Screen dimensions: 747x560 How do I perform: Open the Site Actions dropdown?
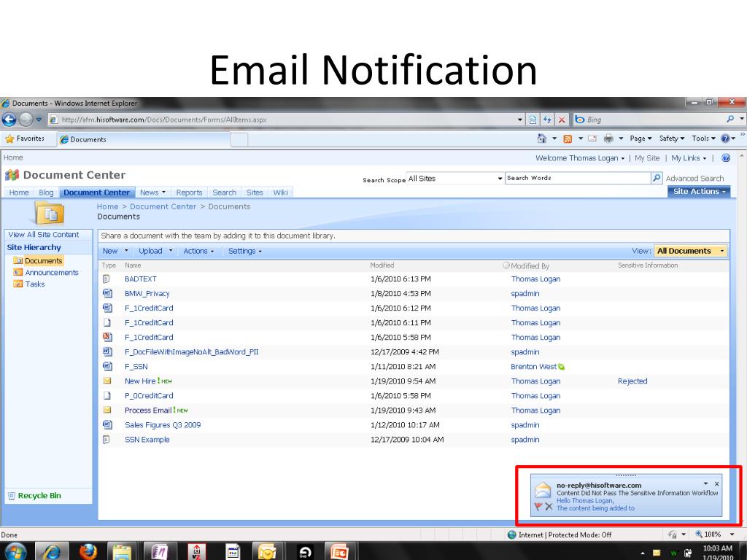pyautogui.click(x=699, y=192)
